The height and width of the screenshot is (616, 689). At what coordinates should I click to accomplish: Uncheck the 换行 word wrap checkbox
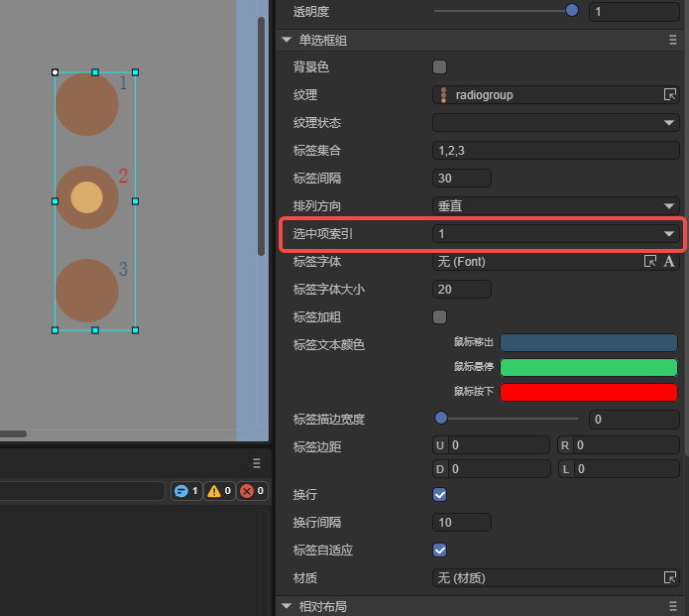pos(440,494)
